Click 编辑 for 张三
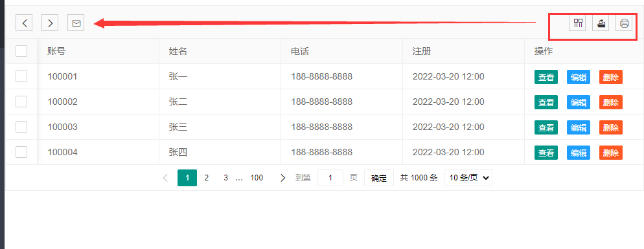This screenshot has height=249, width=644. click(579, 127)
